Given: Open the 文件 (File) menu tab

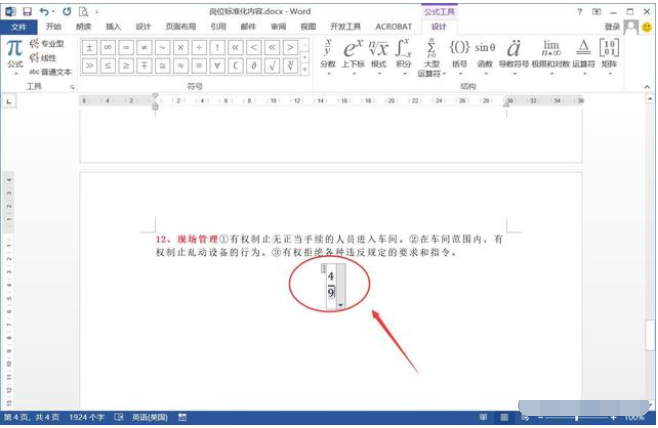Looking at the screenshot, I should click(18, 27).
